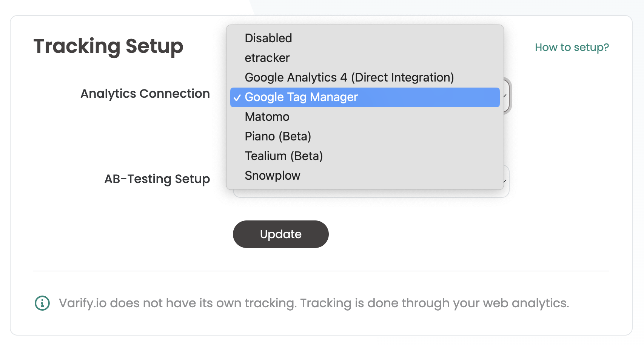Click the checkmark beside Google Tag Manager
644x345 pixels.
[237, 98]
